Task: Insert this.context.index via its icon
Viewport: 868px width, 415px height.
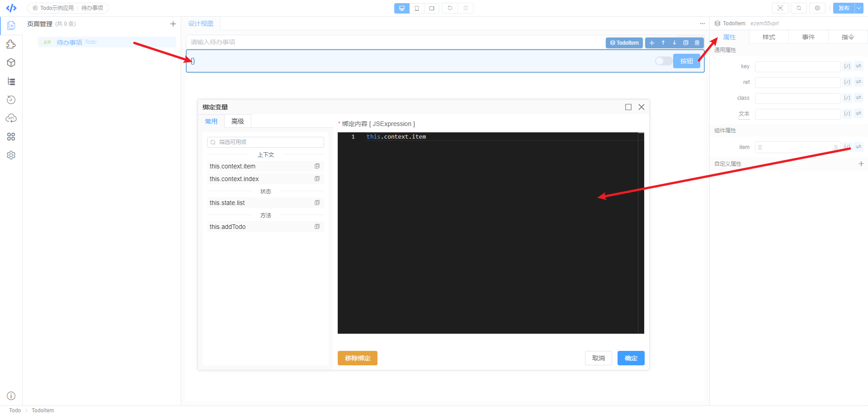Action: (x=317, y=179)
